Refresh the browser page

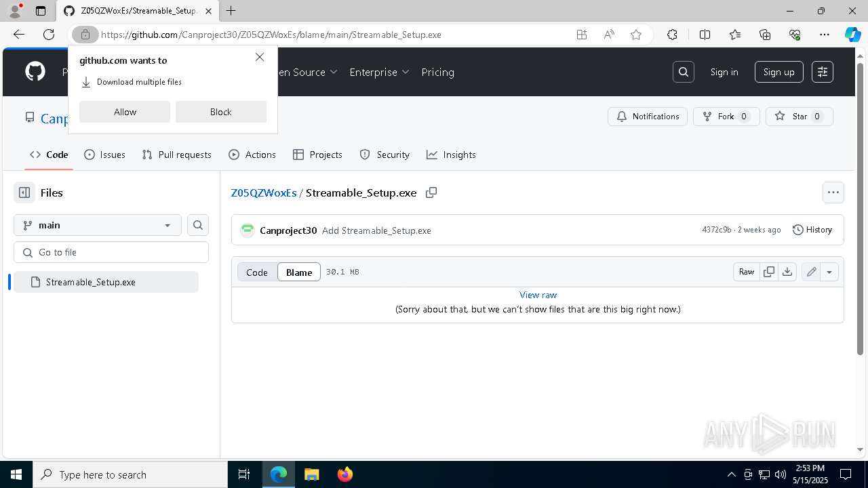coord(49,35)
